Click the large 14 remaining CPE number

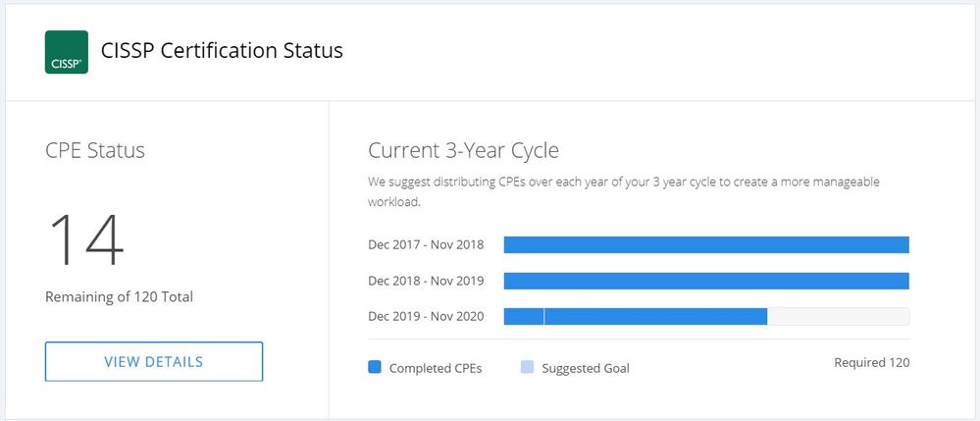coord(86,239)
